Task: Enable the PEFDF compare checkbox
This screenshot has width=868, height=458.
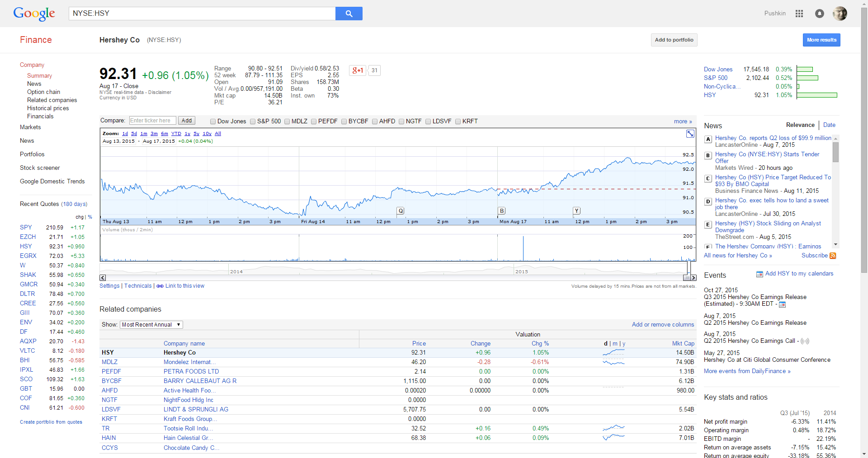Action: click(314, 122)
